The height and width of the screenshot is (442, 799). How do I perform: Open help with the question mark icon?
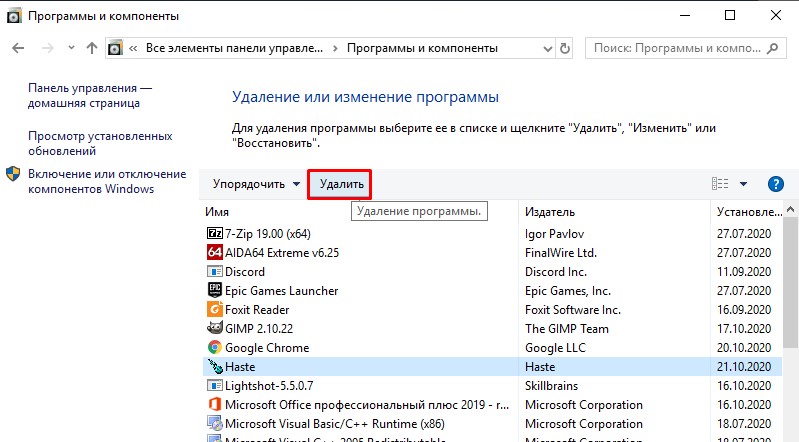(775, 184)
